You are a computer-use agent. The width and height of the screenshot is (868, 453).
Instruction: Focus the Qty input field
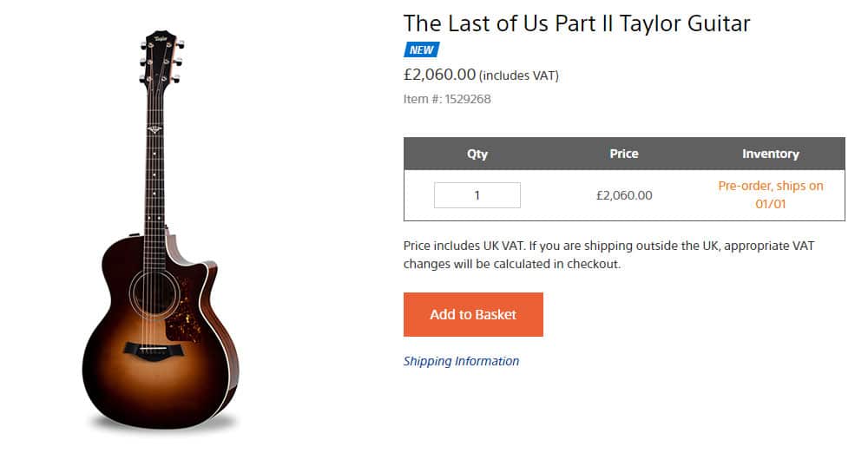click(x=477, y=195)
